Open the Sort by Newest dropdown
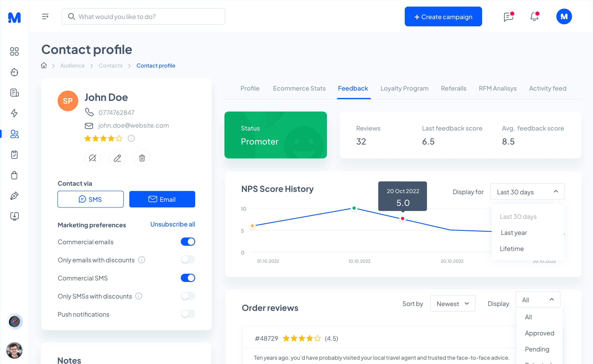 click(453, 304)
